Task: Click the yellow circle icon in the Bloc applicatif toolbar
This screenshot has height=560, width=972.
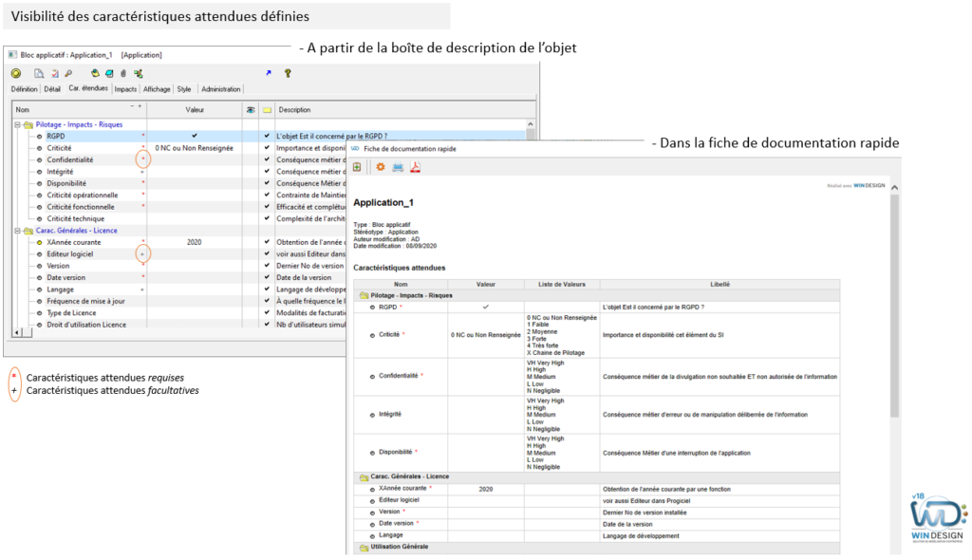Action: tap(16, 73)
